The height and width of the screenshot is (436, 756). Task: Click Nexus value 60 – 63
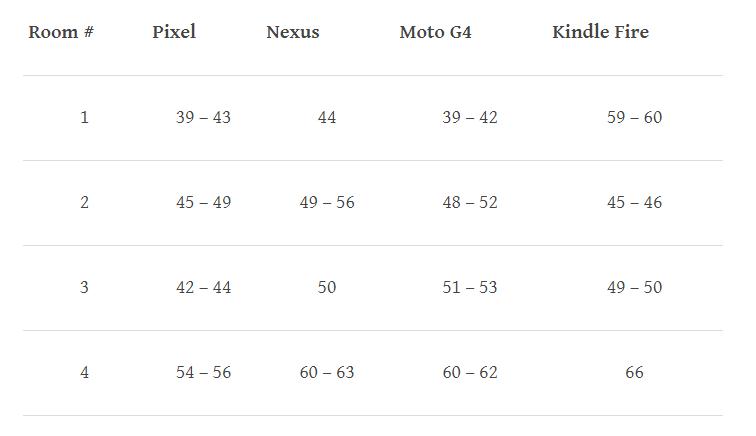click(327, 373)
